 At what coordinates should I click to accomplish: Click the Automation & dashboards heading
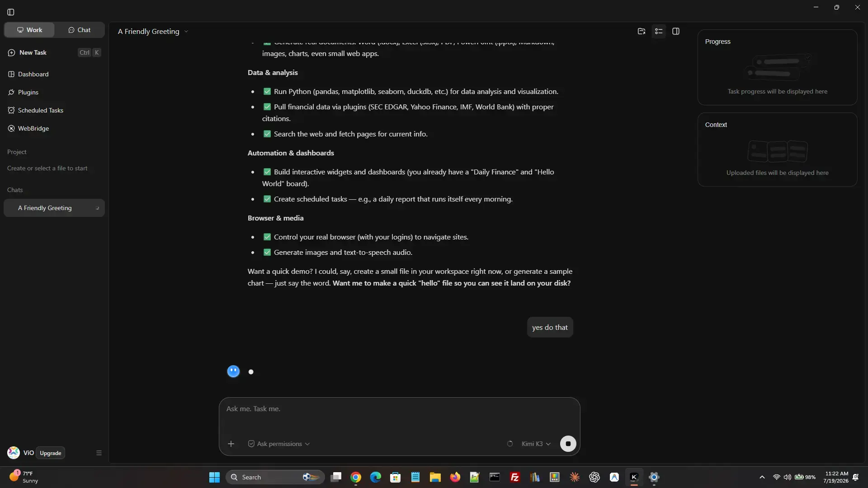[291, 153]
